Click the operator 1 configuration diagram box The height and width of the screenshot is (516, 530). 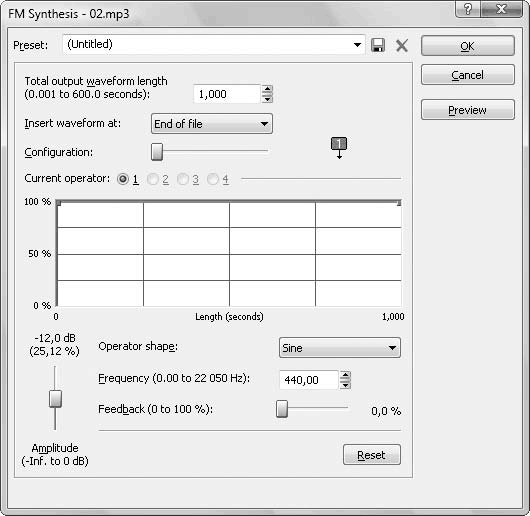(x=339, y=144)
